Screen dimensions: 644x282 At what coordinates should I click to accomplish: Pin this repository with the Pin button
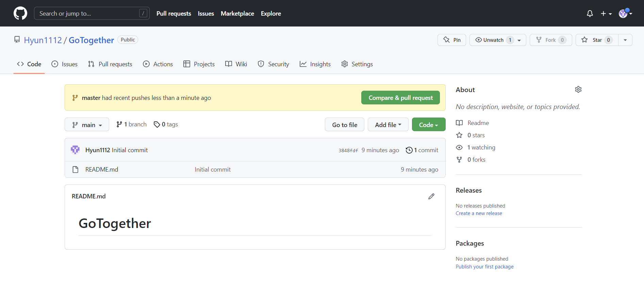tap(452, 40)
